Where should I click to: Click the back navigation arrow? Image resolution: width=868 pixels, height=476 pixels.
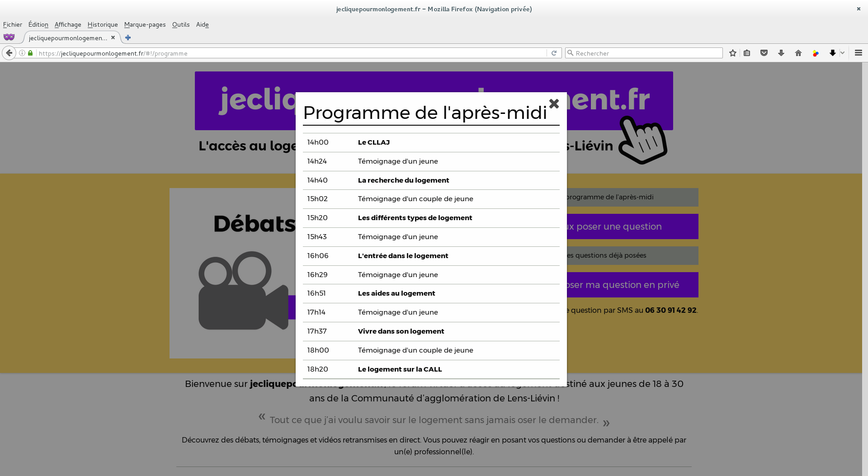pos(9,53)
